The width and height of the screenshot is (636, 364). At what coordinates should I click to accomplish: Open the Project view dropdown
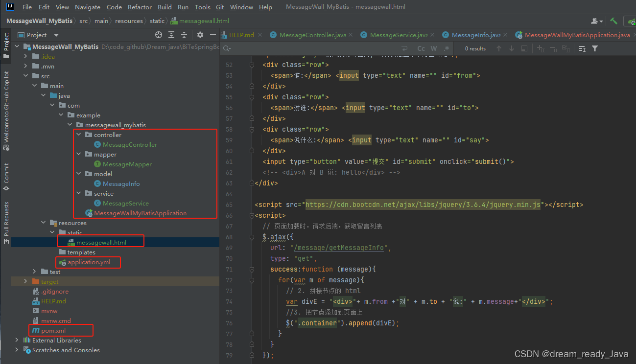click(x=38, y=35)
